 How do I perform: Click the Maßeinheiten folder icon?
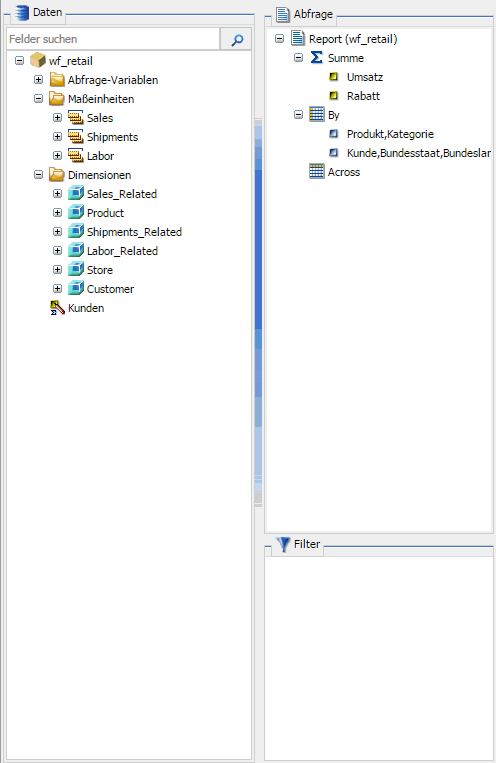[x=57, y=98]
